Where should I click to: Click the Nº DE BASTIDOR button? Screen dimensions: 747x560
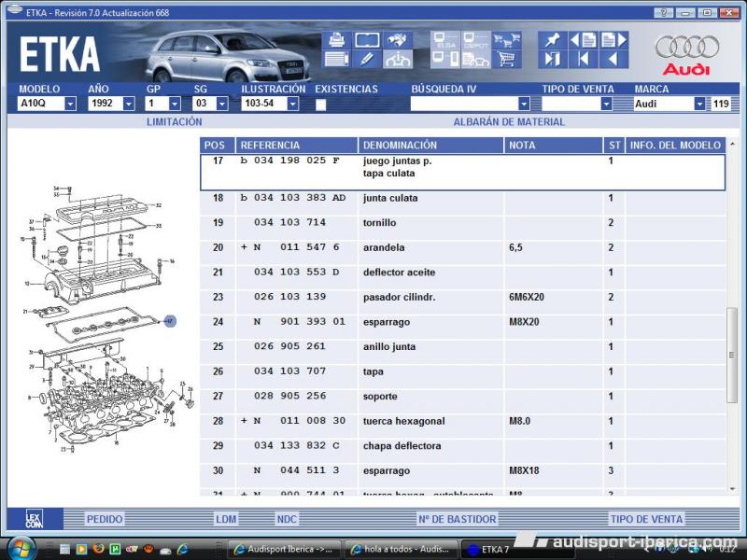pyautogui.click(x=458, y=519)
